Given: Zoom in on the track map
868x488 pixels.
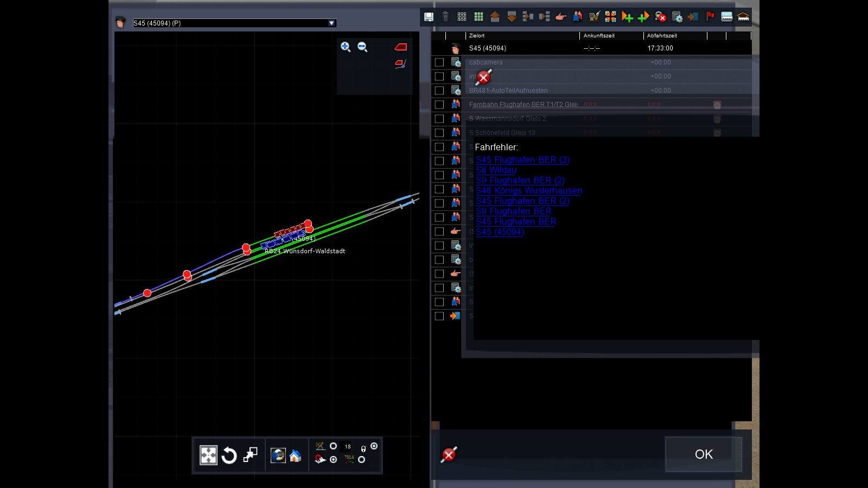Looking at the screenshot, I should coord(346,47).
